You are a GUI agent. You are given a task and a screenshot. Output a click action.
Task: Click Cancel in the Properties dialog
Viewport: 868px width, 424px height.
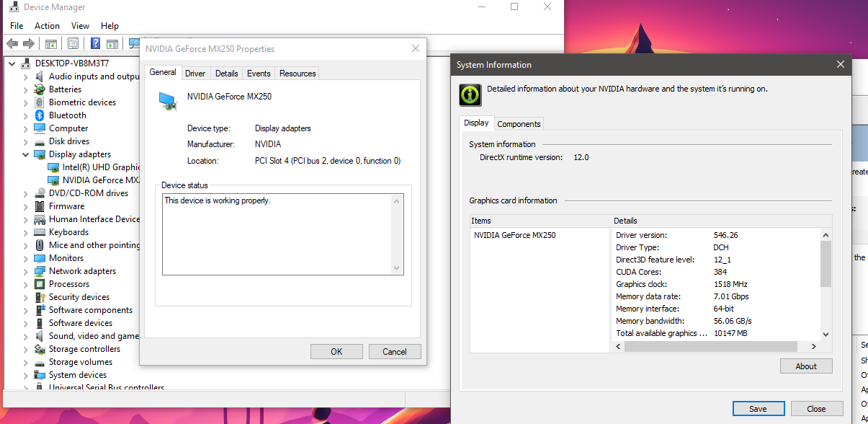tap(395, 352)
